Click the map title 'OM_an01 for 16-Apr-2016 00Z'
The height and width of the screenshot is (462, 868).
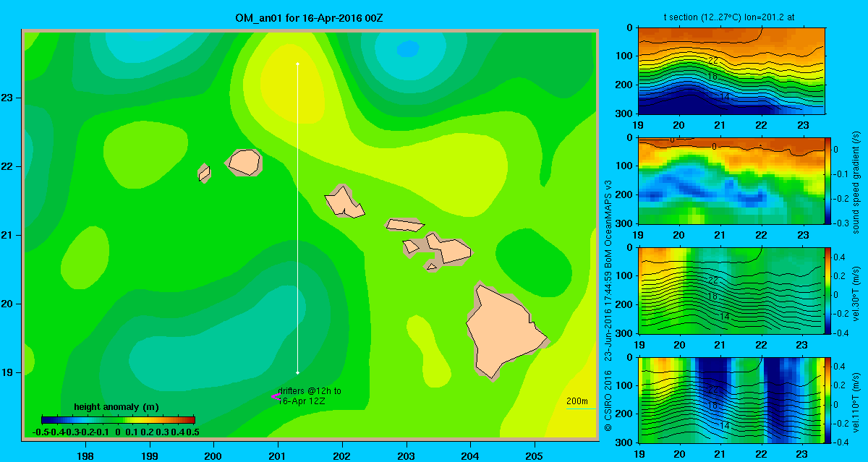(x=309, y=17)
